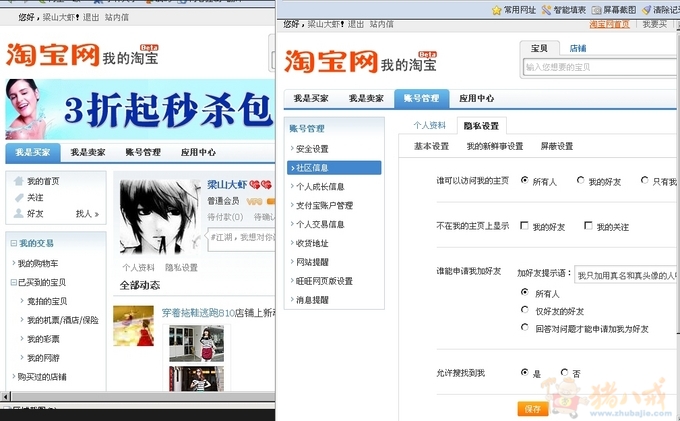Screen dimensions: 680x421
Task: Click 淘宝网首页 link
Action: coord(609,24)
